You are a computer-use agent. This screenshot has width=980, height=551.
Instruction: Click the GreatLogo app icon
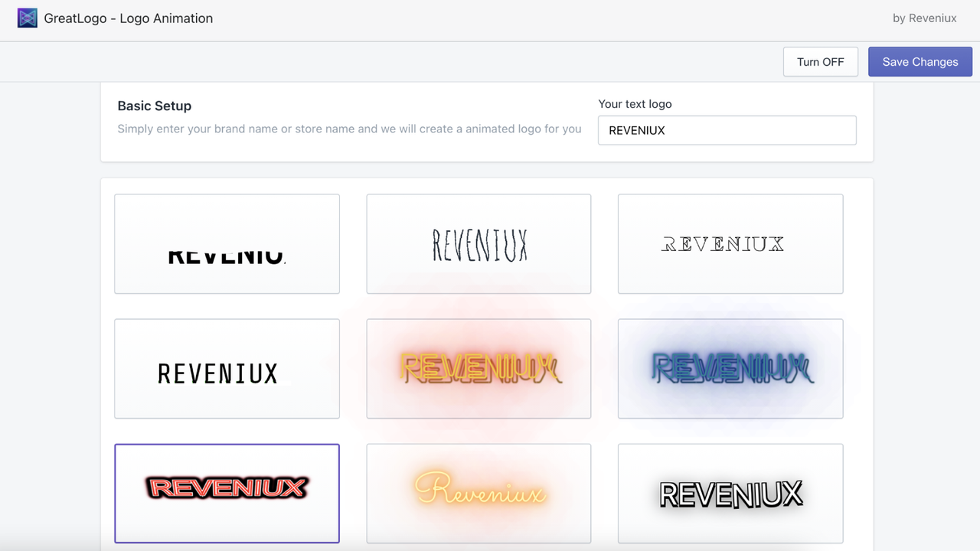click(28, 18)
